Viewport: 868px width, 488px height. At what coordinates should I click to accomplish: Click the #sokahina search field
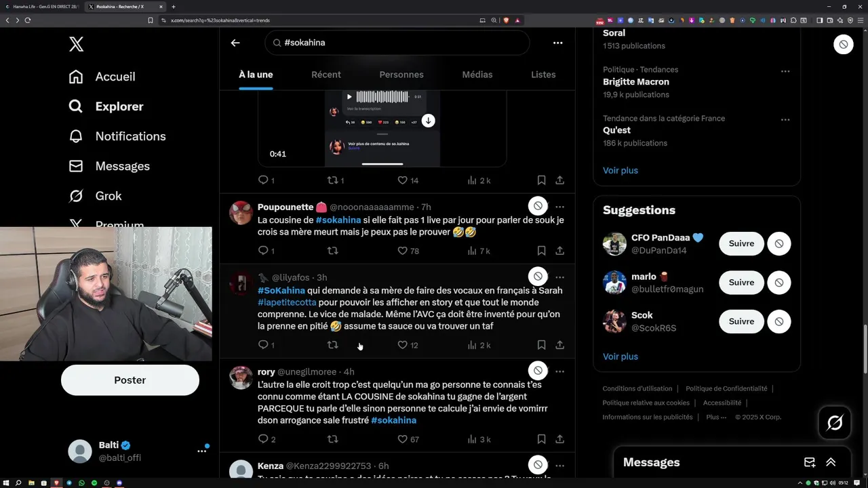(397, 43)
